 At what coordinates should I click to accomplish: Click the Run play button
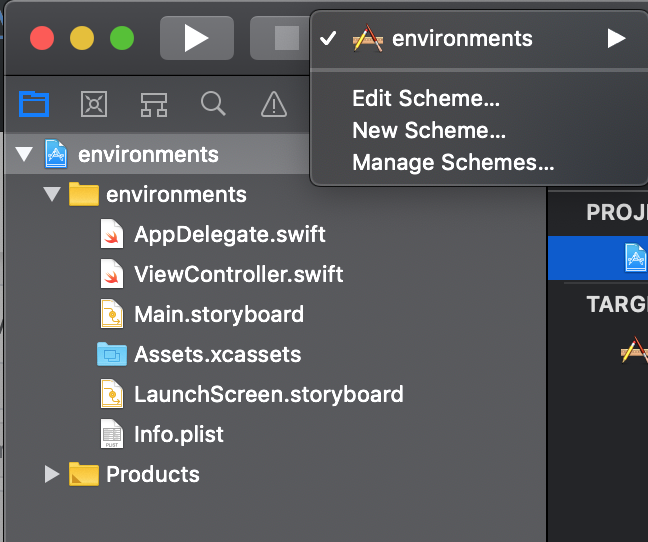[196, 38]
